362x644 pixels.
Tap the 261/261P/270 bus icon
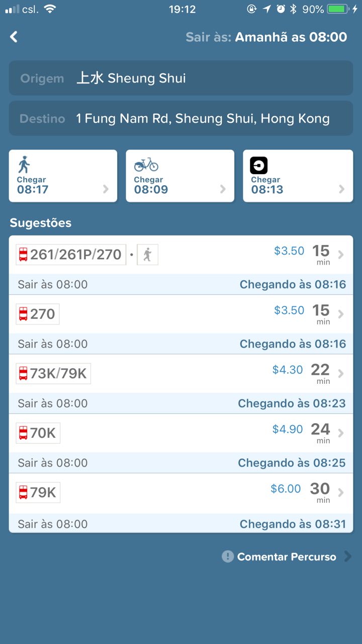pyautogui.click(x=23, y=255)
